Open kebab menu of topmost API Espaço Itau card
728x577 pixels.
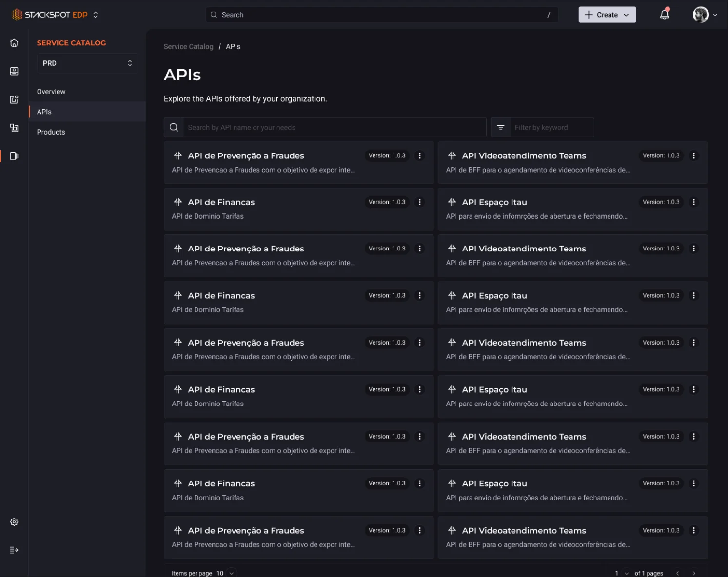click(x=694, y=202)
